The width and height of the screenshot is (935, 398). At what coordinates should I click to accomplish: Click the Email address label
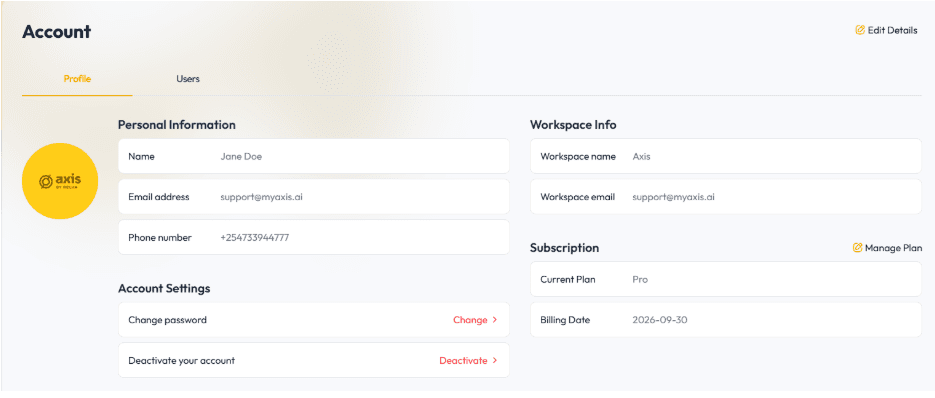click(x=159, y=197)
